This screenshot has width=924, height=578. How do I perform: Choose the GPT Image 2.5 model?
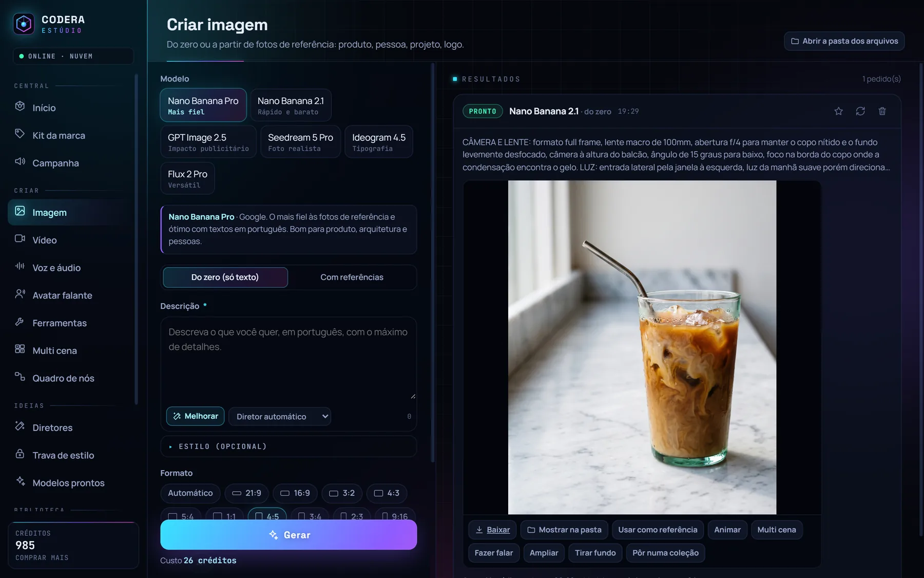[x=208, y=142]
